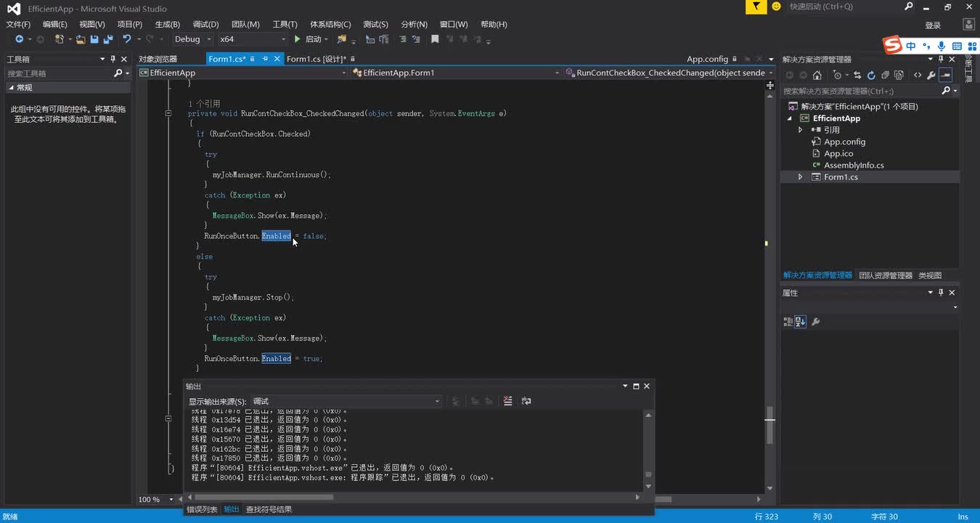
Task: Click the Open File toolbar icon
Action: [81, 39]
